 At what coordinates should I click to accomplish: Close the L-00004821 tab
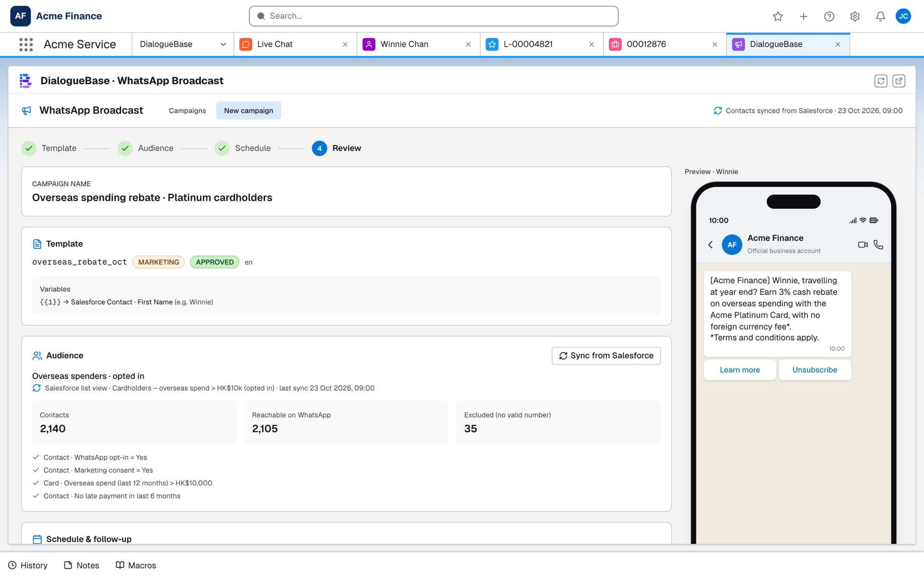coord(591,44)
